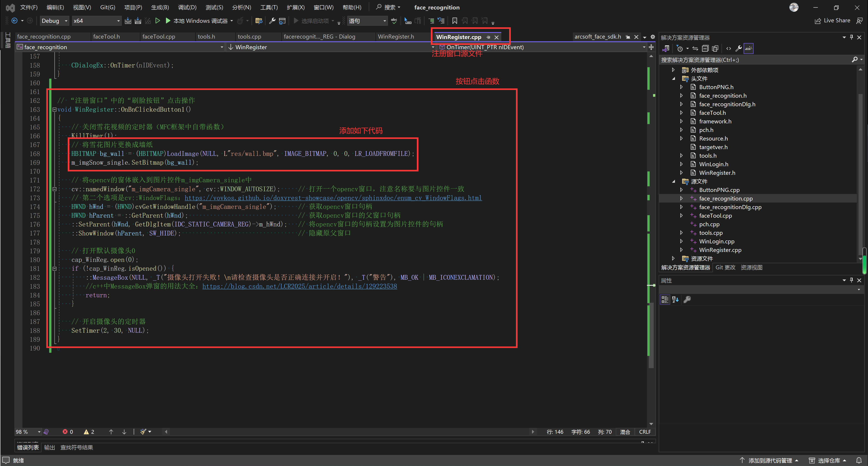Toggle pin on WinRegister.cpp tab
This screenshot has height=466, width=868.
tap(488, 37)
